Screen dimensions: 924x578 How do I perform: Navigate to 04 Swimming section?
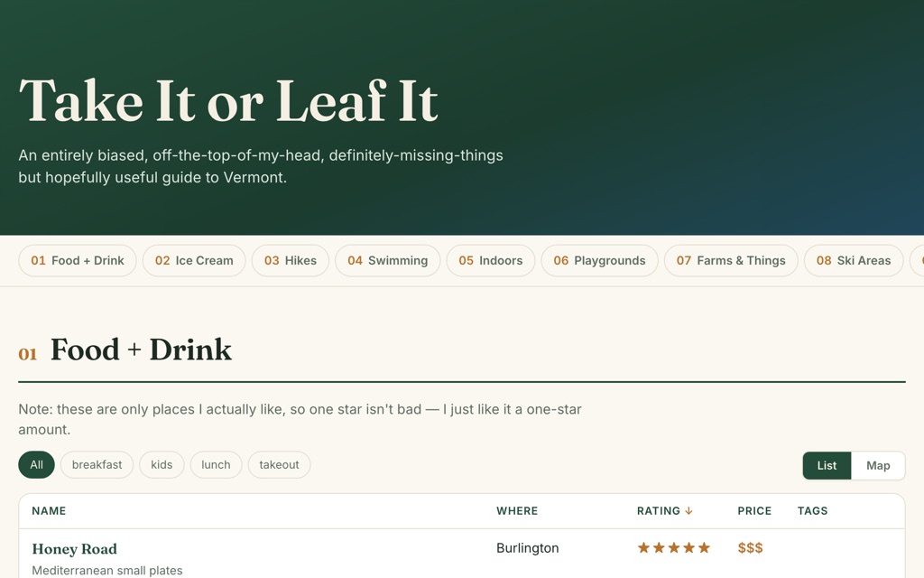(387, 261)
